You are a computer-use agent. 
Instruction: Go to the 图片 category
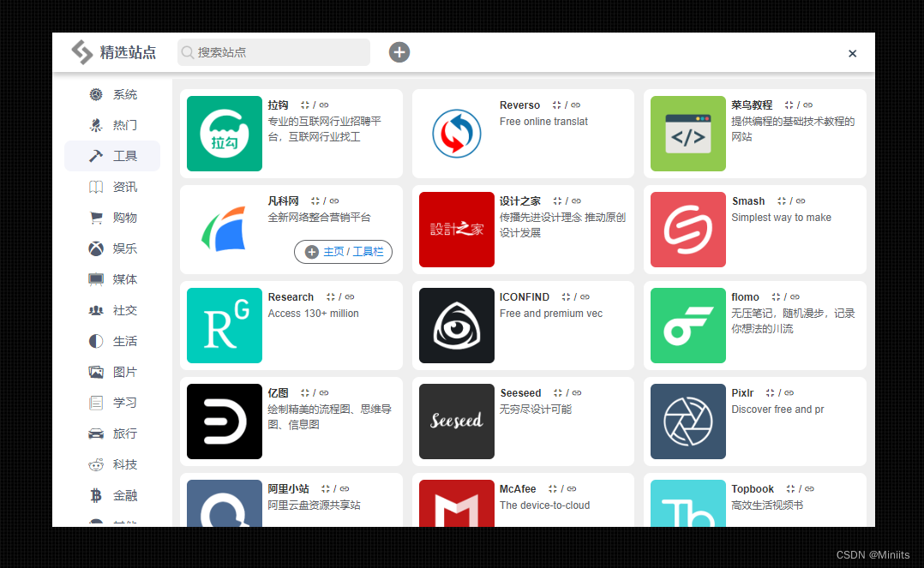pyautogui.click(x=112, y=372)
